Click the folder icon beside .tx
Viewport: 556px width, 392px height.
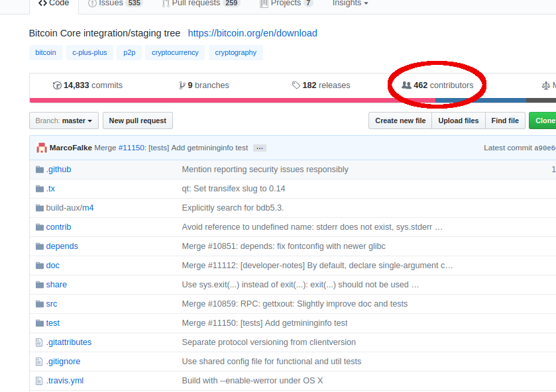coord(40,189)
